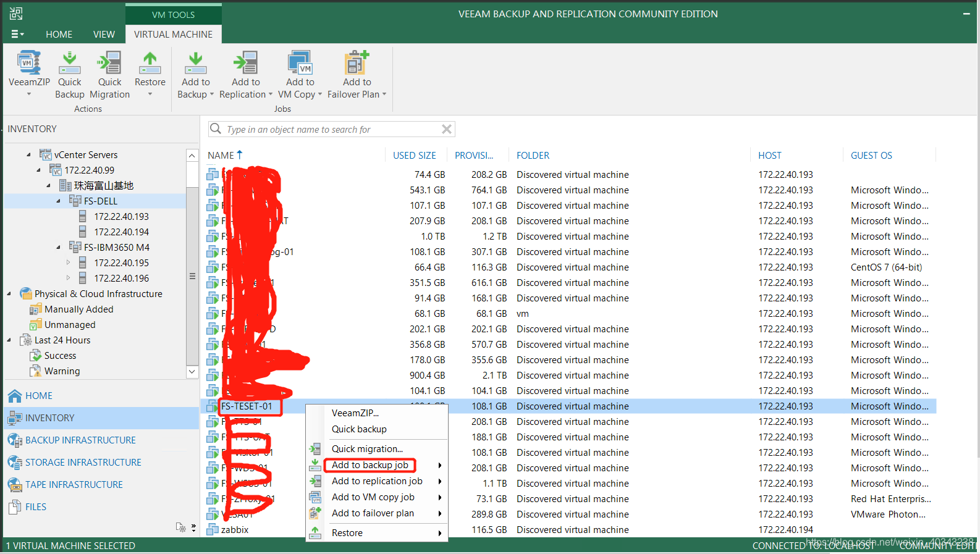This screenshot has height=554, width=980.
Task: Click the Add to Backup ribbon icon
Action: (x=195, y=63)
